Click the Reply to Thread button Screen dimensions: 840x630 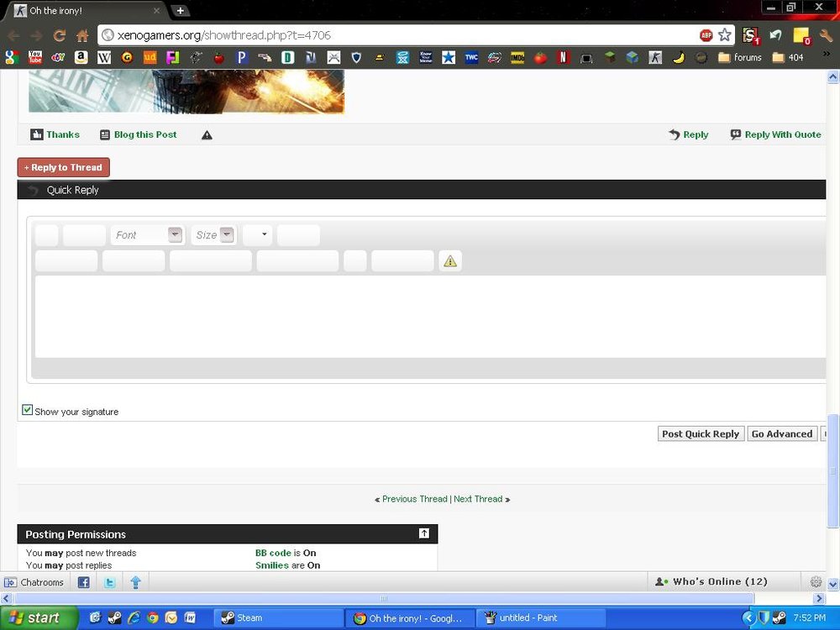[64, 167]
